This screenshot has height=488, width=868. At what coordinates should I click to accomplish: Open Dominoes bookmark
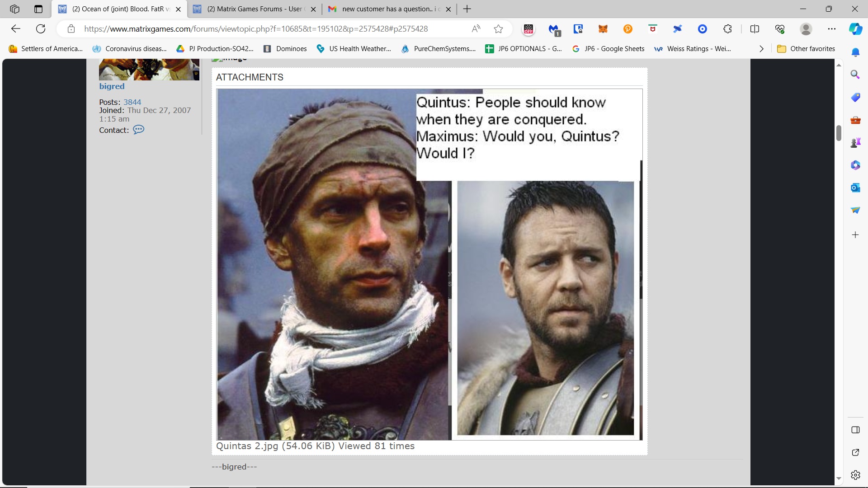pyautogui.click(x=285, y=49)
